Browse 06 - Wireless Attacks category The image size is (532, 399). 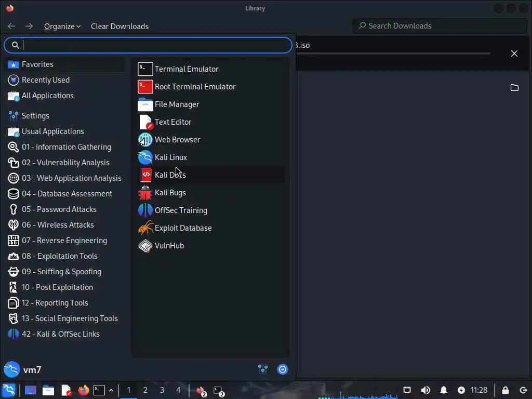(x=64, y=225)
